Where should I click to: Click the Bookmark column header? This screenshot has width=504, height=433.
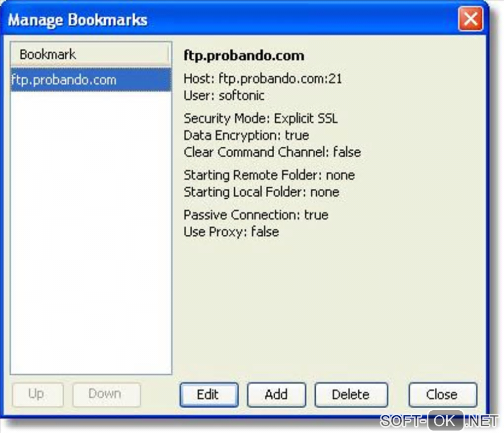[x=89, y=54]
